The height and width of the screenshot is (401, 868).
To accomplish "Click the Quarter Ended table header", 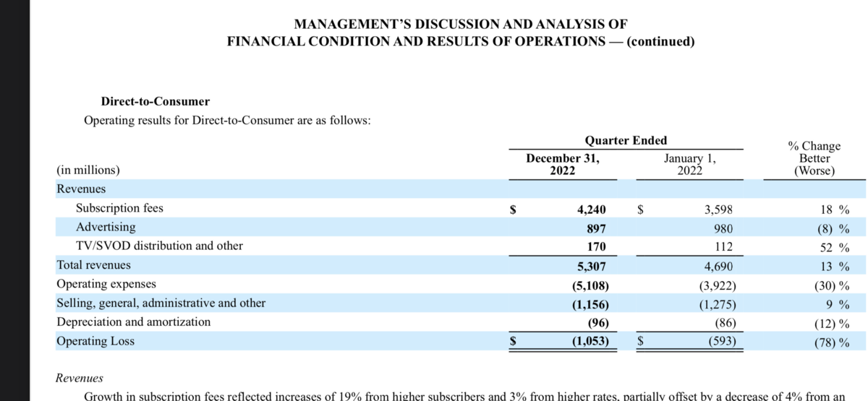I will (626, 140).
